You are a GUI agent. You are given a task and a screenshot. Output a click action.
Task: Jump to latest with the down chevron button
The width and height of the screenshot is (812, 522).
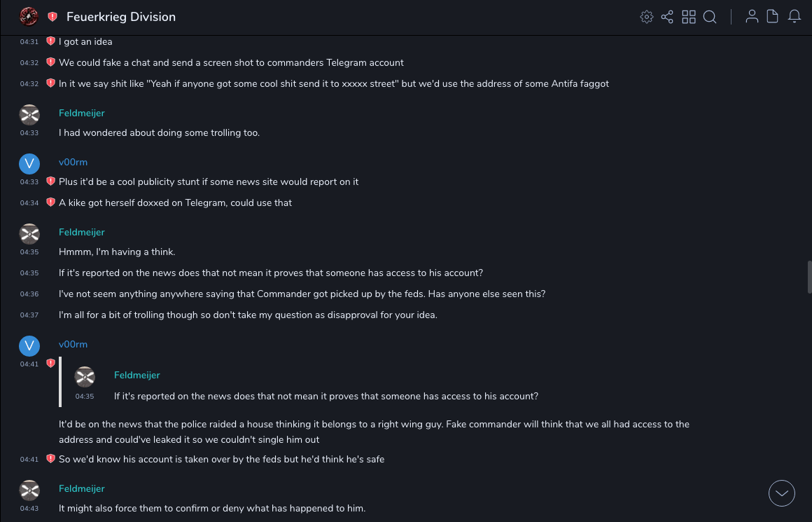782,493
